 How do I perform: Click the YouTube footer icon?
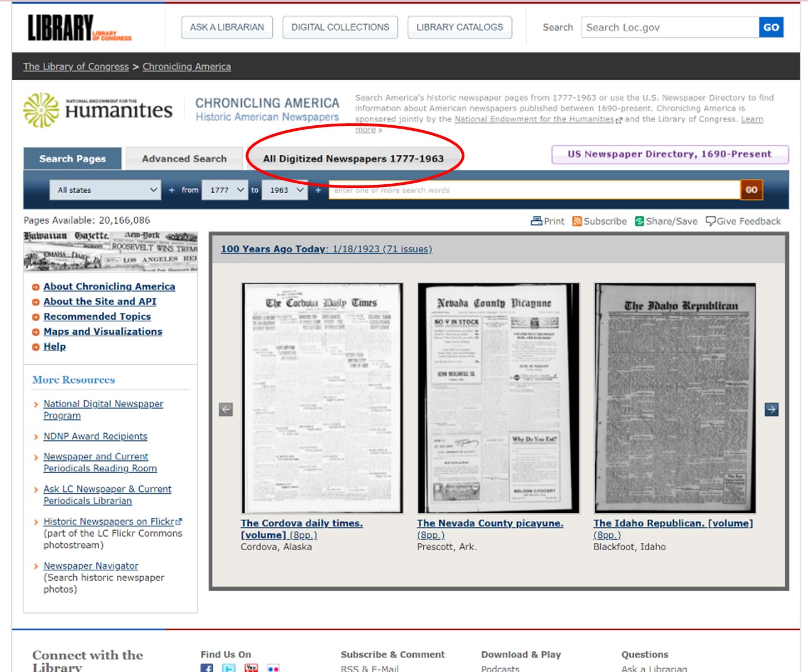point(251,668)
